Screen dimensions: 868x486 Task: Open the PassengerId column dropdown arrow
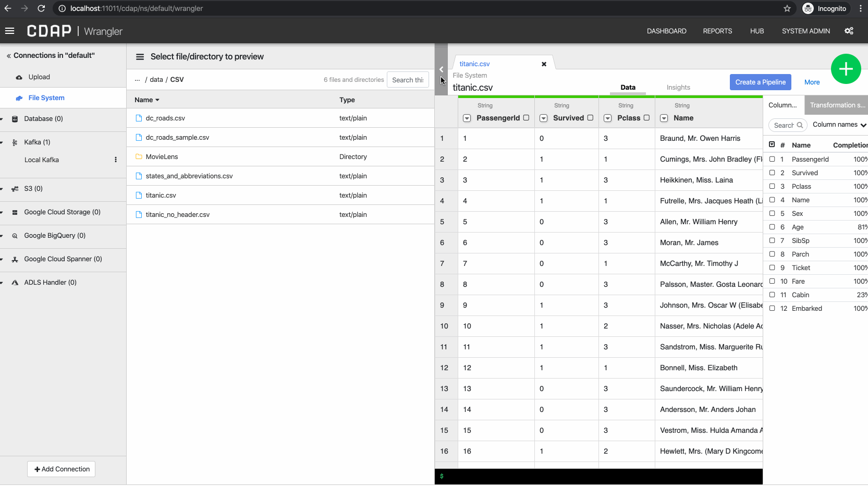pos(467,118)
